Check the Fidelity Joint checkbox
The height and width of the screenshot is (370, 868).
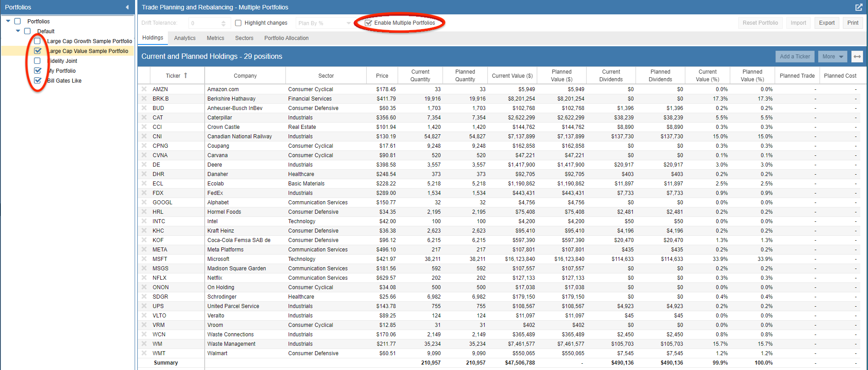click(x=37, y=61)
